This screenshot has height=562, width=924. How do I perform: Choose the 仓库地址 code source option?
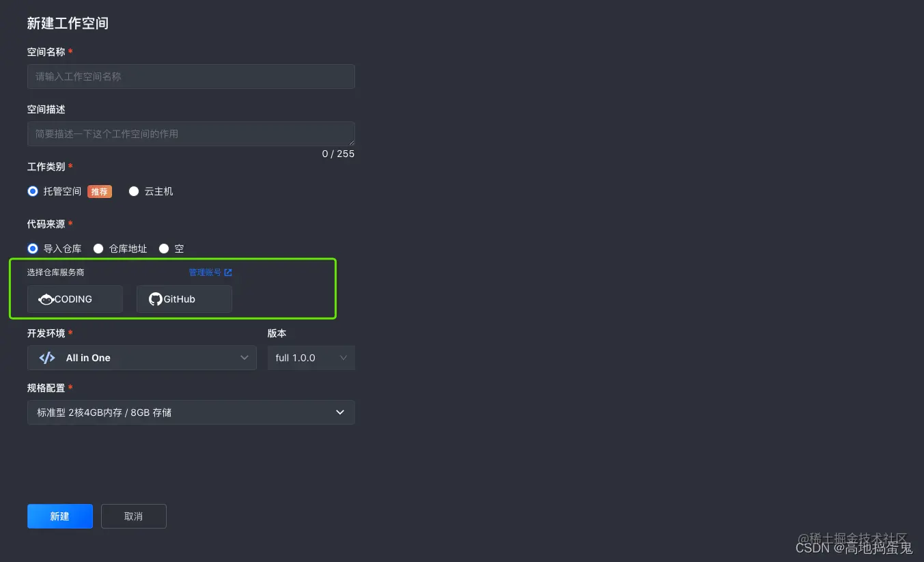point(98,249)
